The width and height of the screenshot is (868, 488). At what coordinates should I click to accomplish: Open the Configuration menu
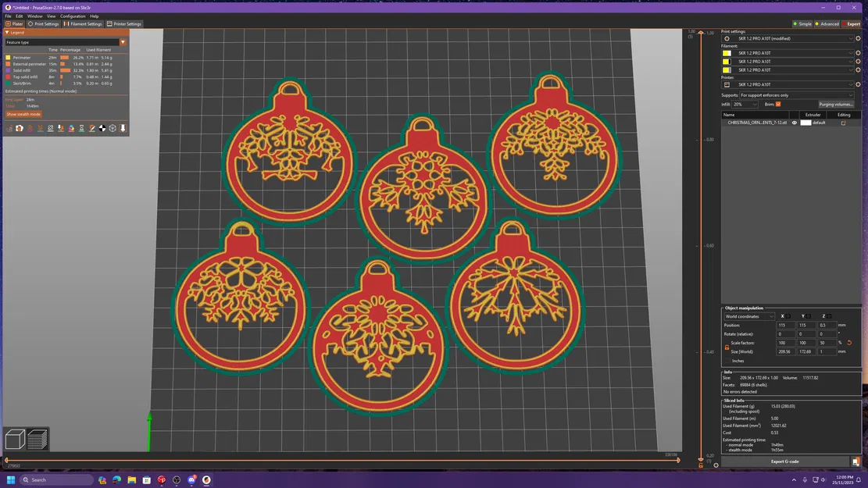[73, 16]
